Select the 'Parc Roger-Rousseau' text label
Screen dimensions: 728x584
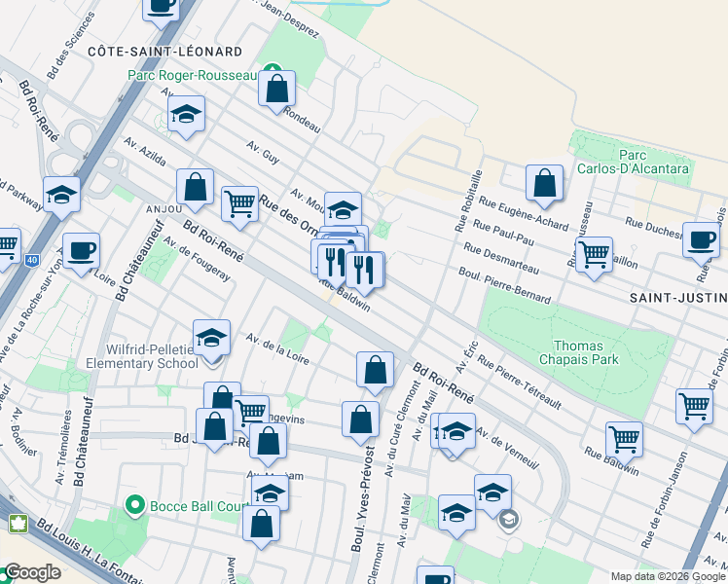pyautogui.click(x=192, y=75)
